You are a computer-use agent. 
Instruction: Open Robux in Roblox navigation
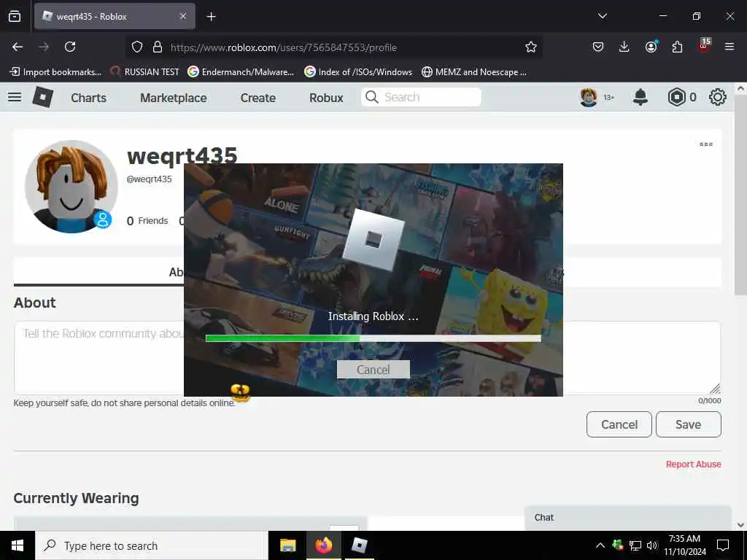(x=326, y=98)
